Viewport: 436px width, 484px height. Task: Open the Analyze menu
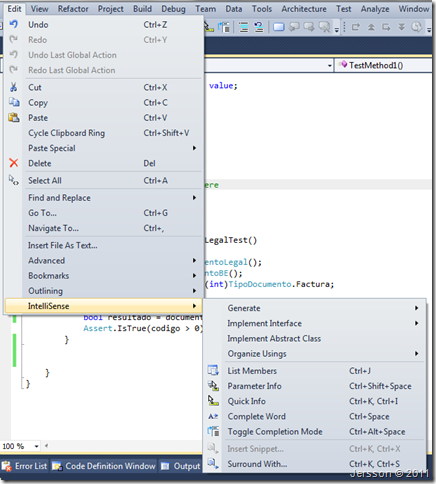coord(375,9)
